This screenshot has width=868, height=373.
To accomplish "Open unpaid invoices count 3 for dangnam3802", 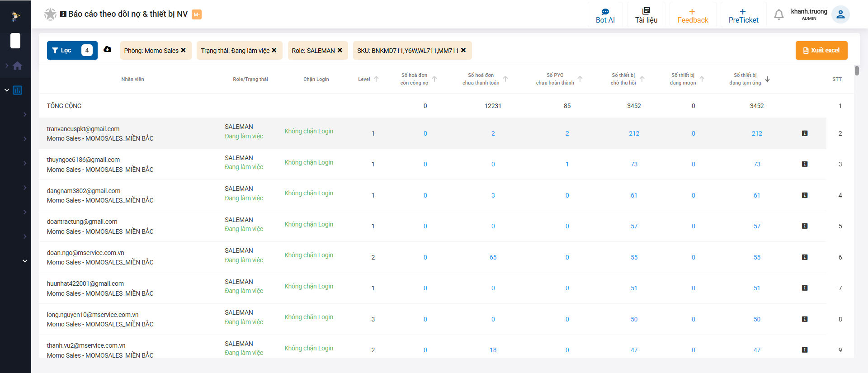I will 493,195.
